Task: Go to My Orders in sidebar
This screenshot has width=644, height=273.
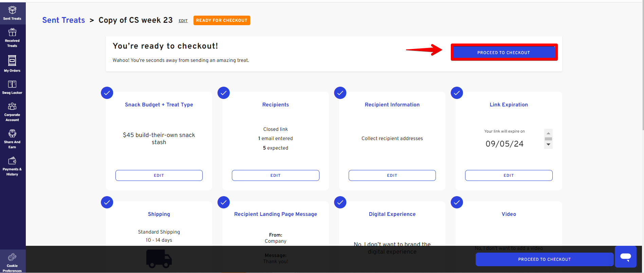Action: click(x=12, y=64)
